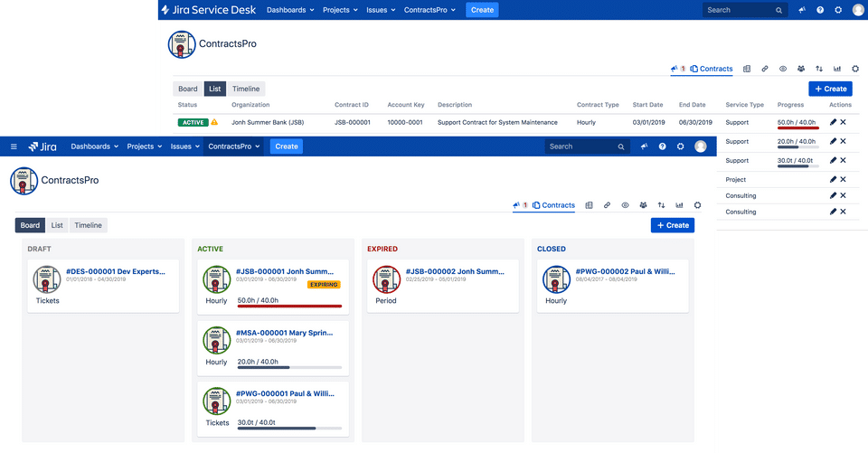Click link icon in List window toolbar
868x453 pixels.
(x=765, y=70)
